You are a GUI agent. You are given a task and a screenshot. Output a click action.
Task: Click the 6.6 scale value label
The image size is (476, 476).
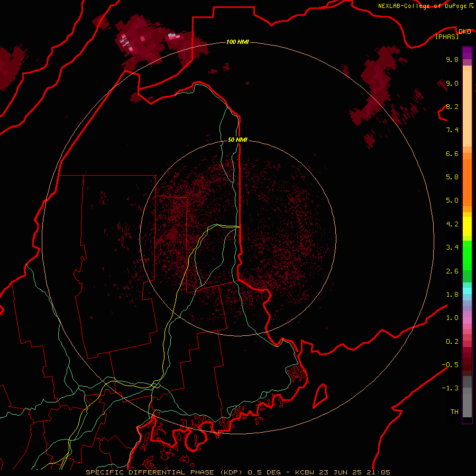(452, 153)
